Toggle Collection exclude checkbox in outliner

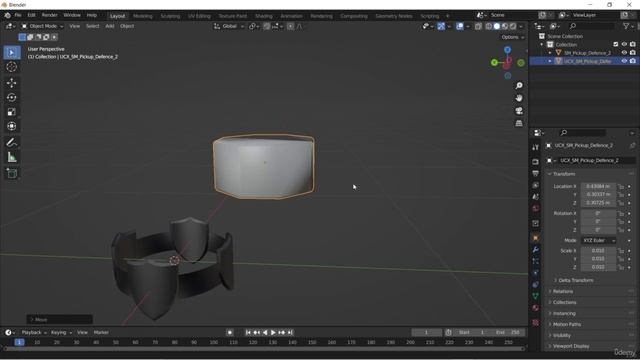pos(616,44)
